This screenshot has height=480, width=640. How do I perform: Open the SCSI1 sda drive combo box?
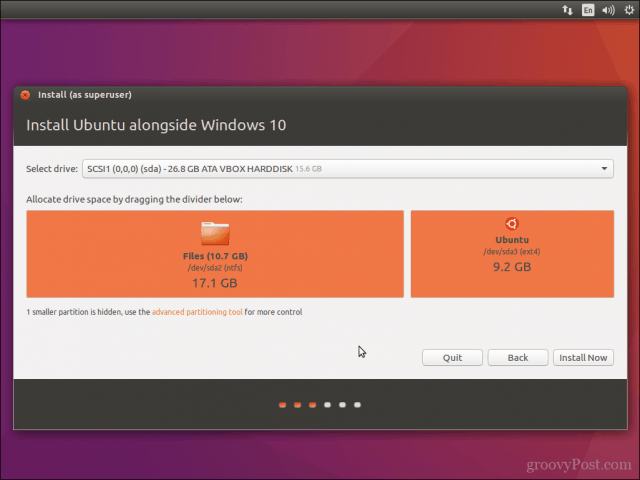pyautogui.click(x=348, y=169)
